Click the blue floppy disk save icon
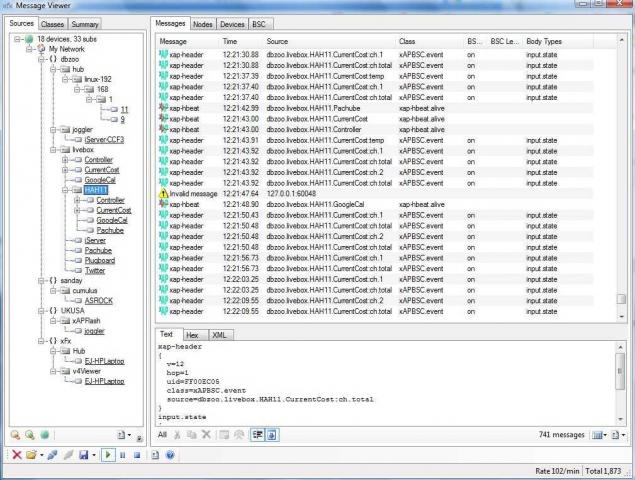This screenshot has width=635, height=480. 84,455
